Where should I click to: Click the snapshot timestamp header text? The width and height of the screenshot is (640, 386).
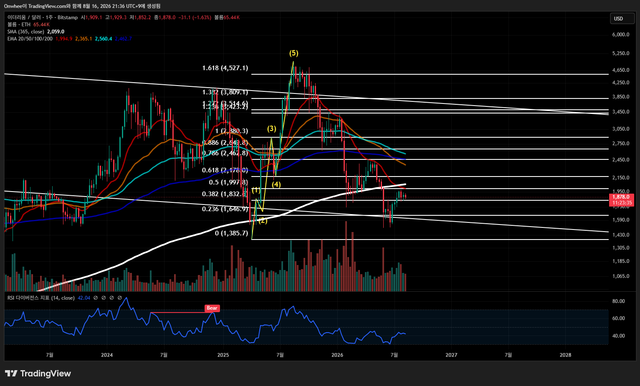pos(82,6)
